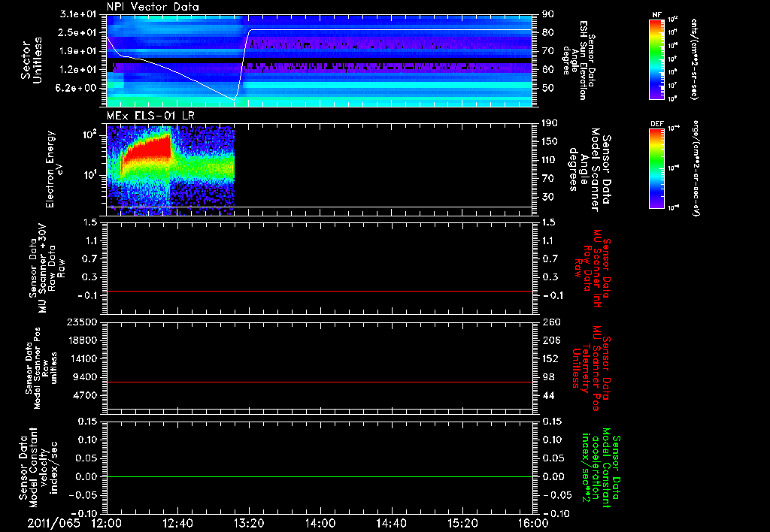Click the NF flux color bar
The image size is (770, 532).
656,59
